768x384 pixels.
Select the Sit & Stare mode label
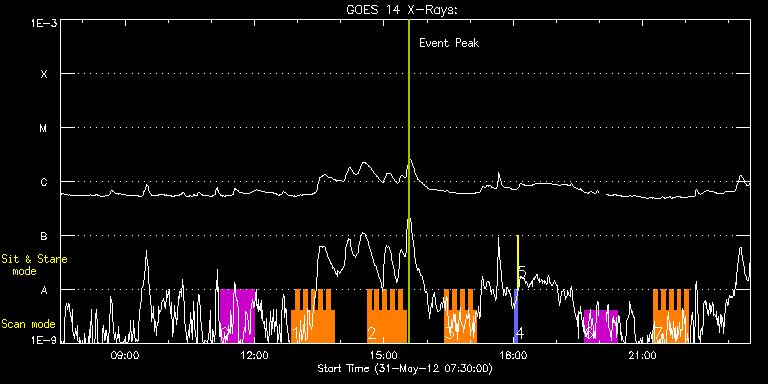coord(34,265)
